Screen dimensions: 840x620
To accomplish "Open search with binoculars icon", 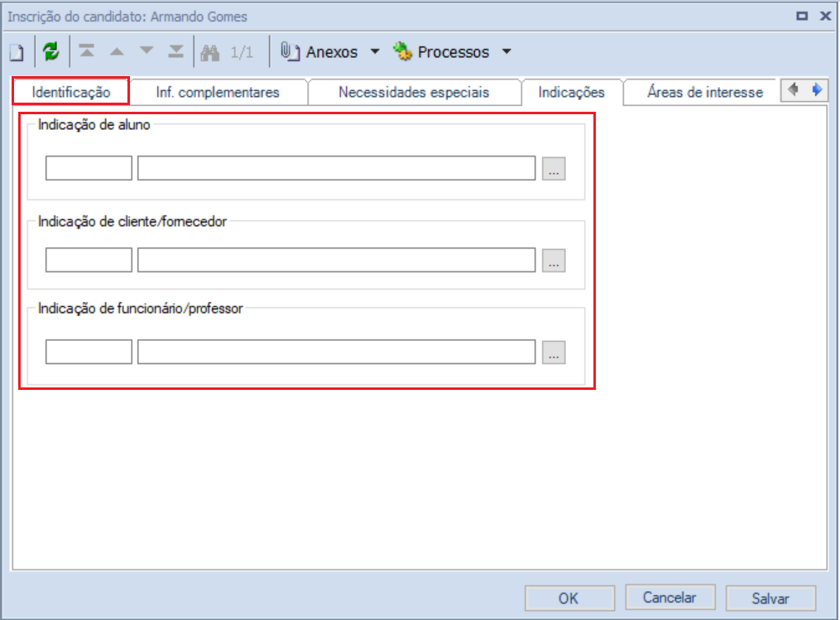I will pyautogui.click(x=210, y=52).
